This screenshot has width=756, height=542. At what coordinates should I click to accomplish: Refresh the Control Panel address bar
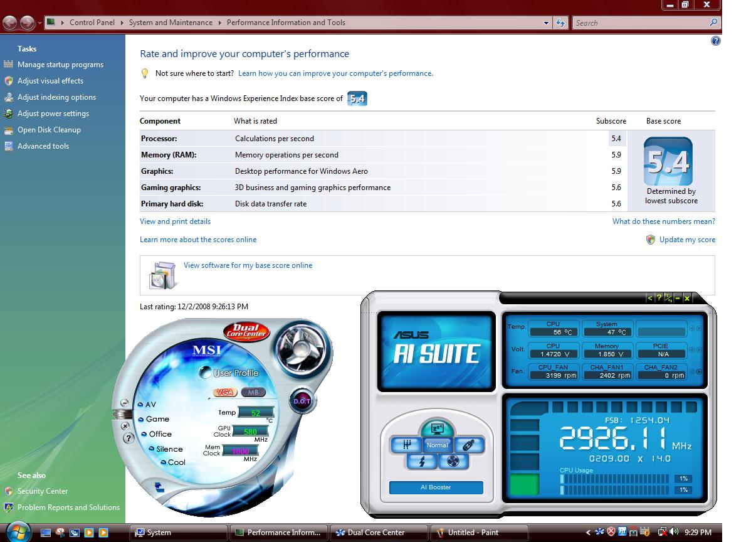pyautogui.click(x=560, y=23)
